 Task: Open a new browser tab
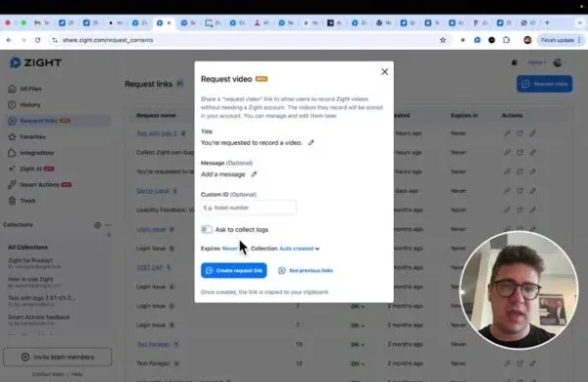[x=547, y=23]
